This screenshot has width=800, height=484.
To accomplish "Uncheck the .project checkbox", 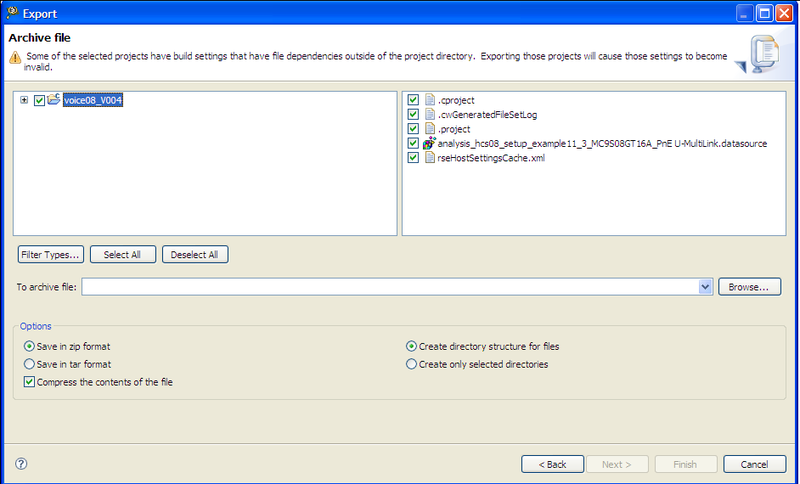I will tap(413, 129).
